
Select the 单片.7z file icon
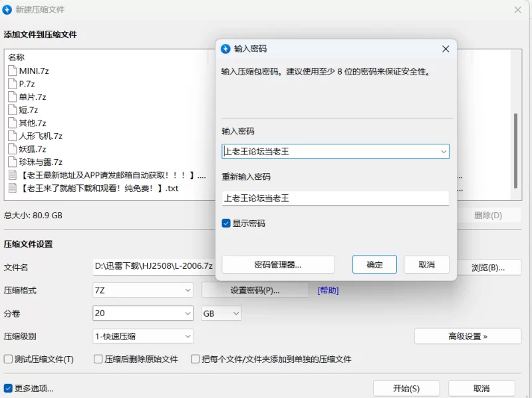[12, 97]
